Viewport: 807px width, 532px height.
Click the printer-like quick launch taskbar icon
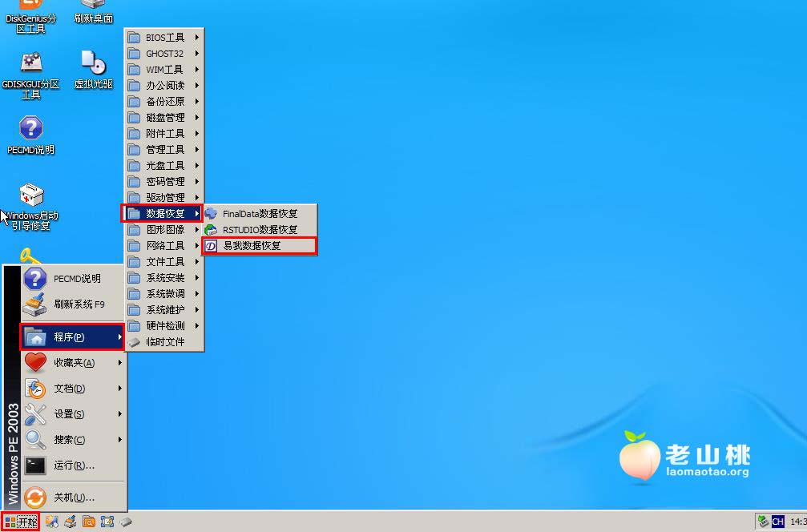tap(71, 522)
